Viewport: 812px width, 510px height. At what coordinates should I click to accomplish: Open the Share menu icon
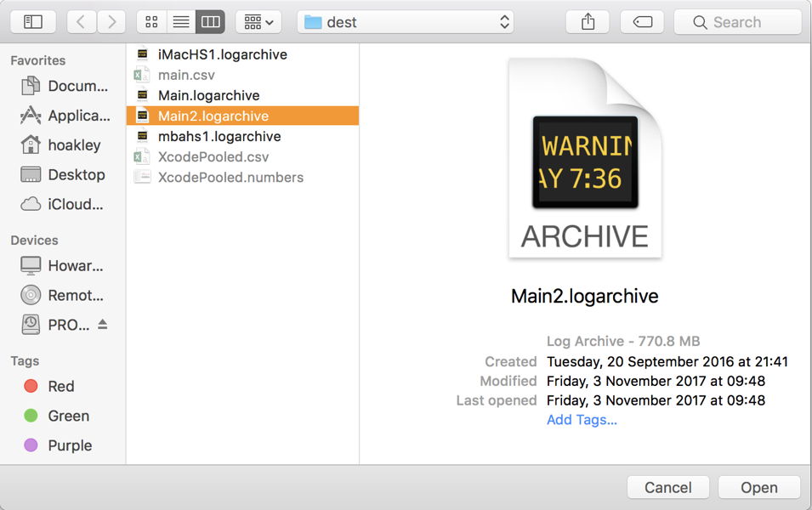point(587,21)
